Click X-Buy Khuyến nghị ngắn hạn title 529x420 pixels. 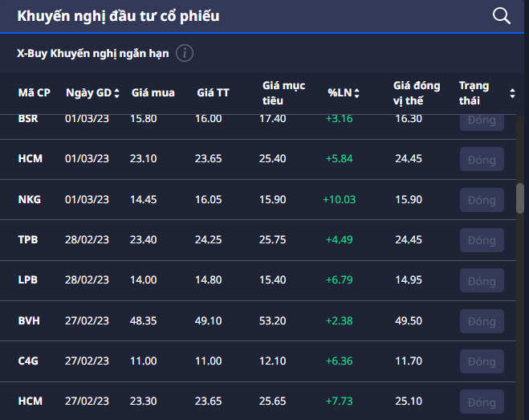[x=93, y=54]
